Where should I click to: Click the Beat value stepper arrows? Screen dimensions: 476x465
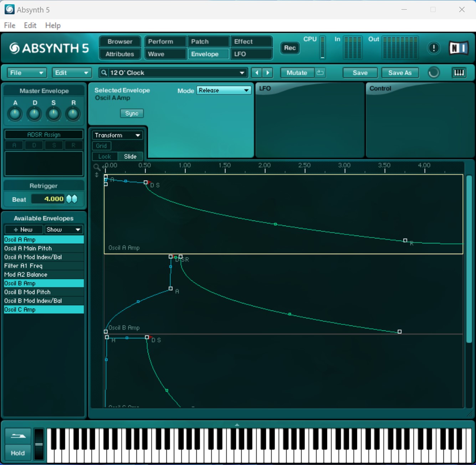(72, 199)
